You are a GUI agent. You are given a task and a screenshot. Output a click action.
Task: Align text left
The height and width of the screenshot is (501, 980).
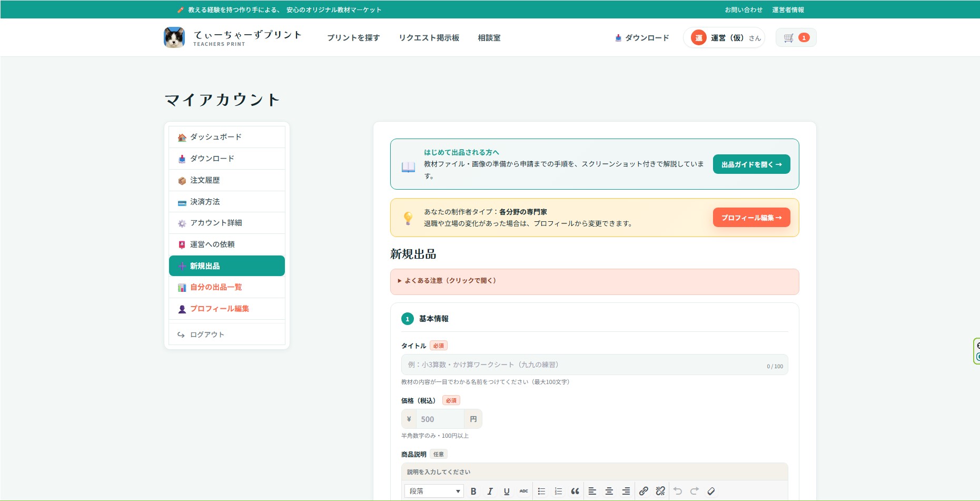(592, 491)
